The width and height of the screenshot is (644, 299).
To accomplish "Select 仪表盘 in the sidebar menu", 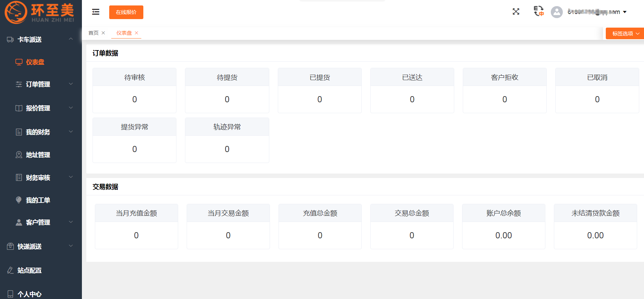I will (x=35, y=62).
